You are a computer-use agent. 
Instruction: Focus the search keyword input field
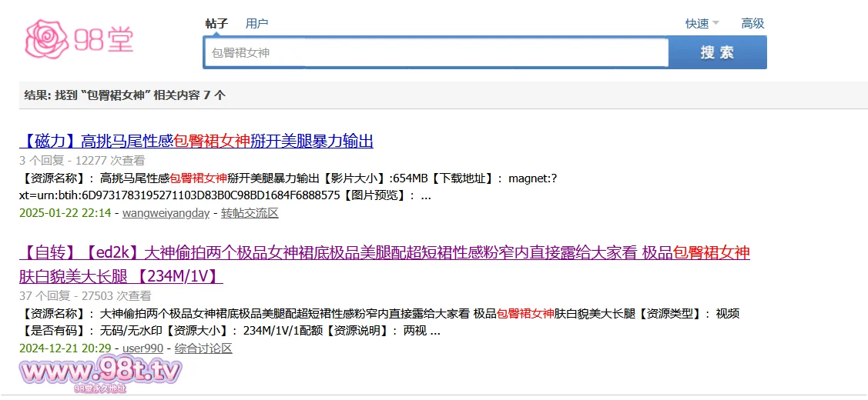point(435,52)
